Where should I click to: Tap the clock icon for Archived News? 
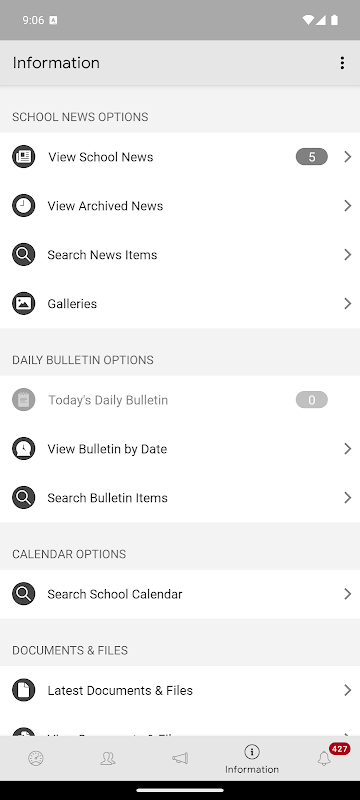coord(23,206)
